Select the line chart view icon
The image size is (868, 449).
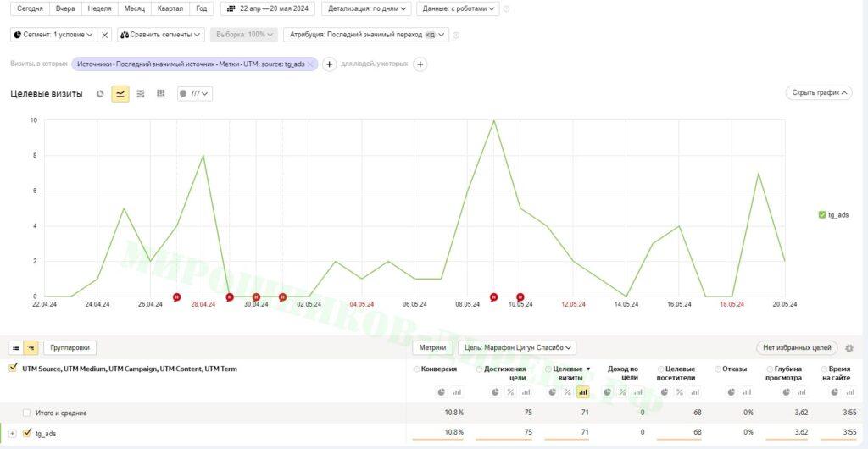pos(120,94)
